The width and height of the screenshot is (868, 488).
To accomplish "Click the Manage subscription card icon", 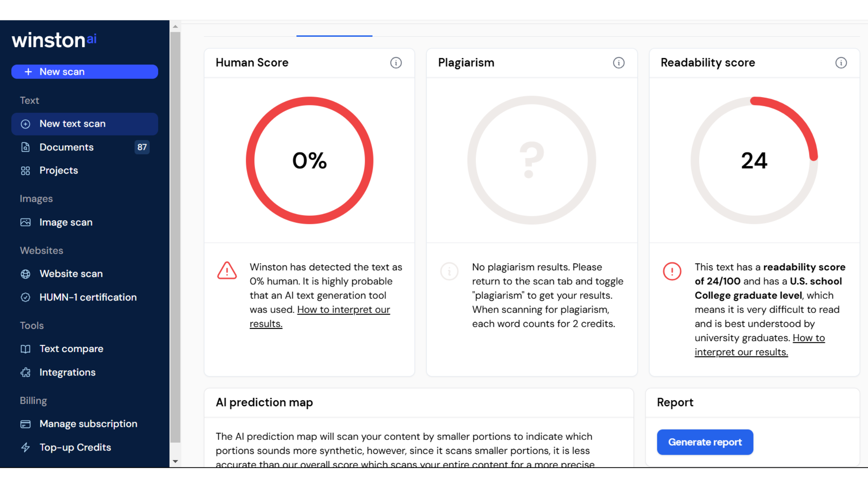I will 26,424.
